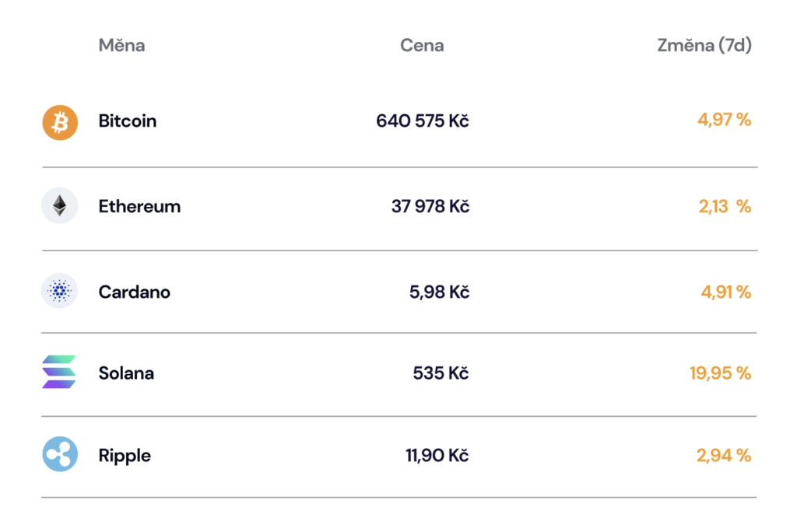The width and height of the screenshot is (797, 532).
Task: Click the Solana gradient stripes icon
Action: pos(59,372)
